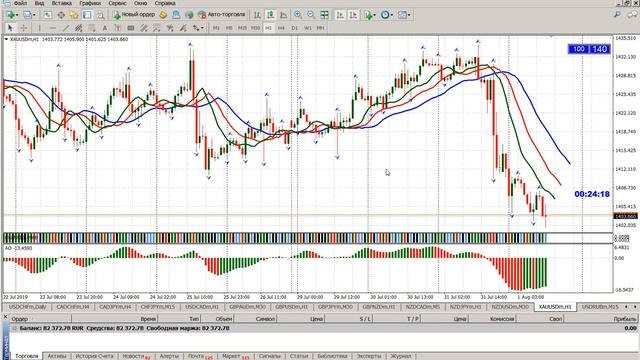Open the Indicators list dropdown
The height and width of the screenshot is (360, 640).
pos(370,15)
